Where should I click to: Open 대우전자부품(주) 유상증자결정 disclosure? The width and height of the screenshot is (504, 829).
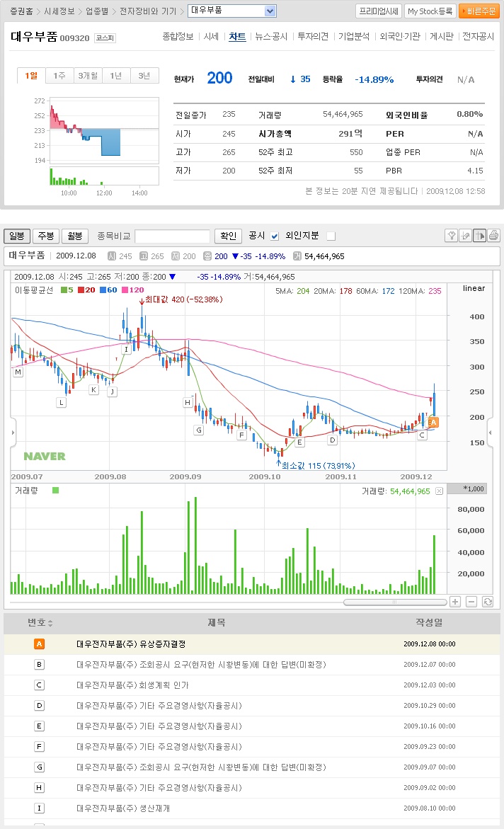[x=131, y=644]
